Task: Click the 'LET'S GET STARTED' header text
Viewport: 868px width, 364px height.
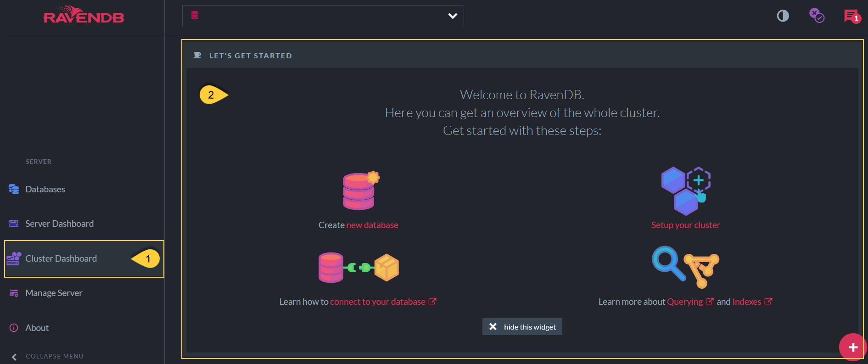Action: [251, 56]
